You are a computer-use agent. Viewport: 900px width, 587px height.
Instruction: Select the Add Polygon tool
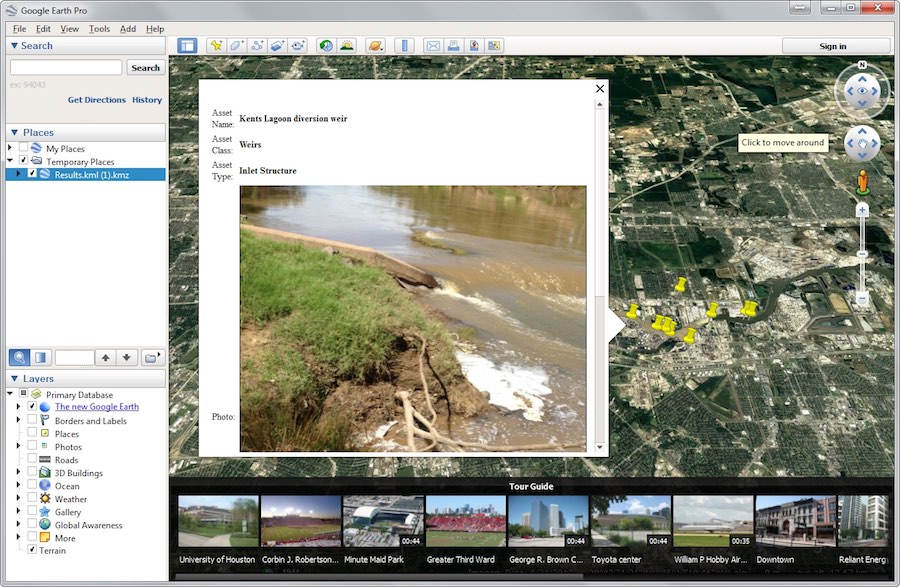click(236, 46)
